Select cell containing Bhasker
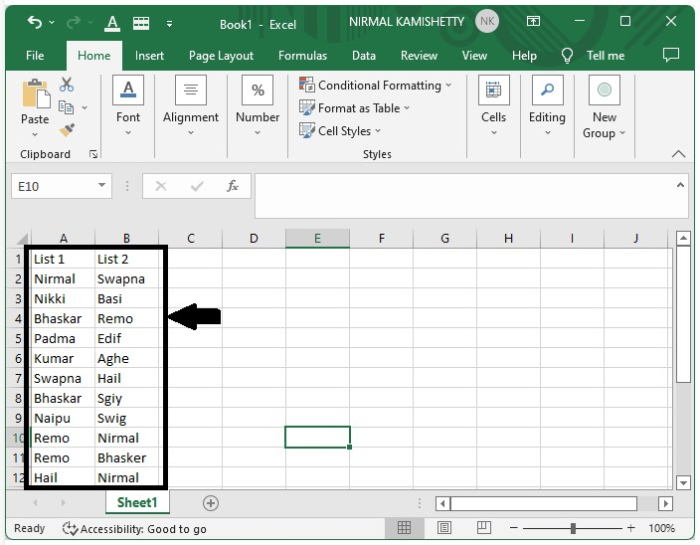This screenshot has width=700, height=545. pyautogui.click(x=127, y=458)
